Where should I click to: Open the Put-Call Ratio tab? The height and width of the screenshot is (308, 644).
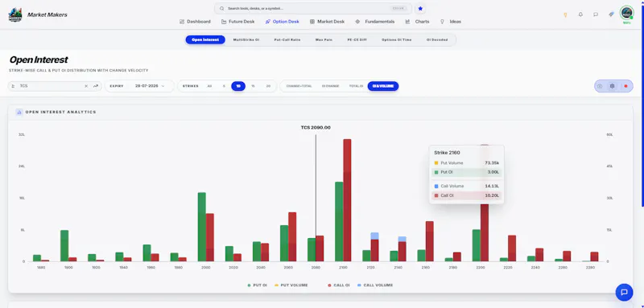tap(287, 39)
